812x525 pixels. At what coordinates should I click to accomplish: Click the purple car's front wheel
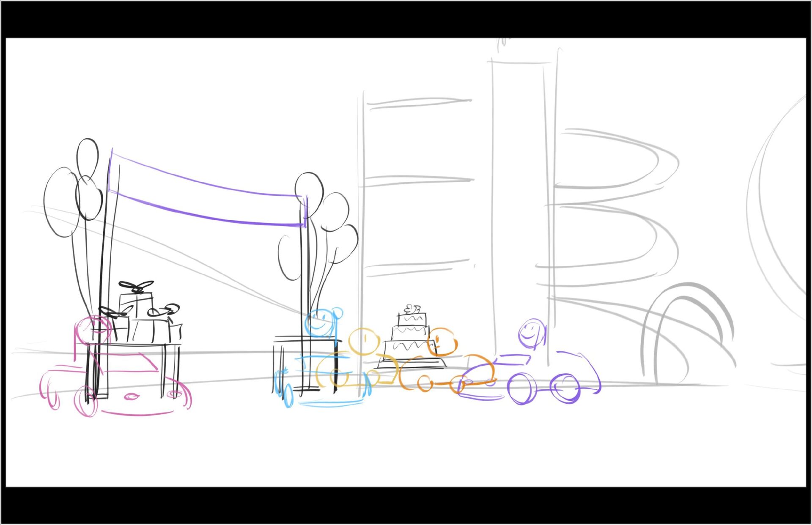click(522, 388)
